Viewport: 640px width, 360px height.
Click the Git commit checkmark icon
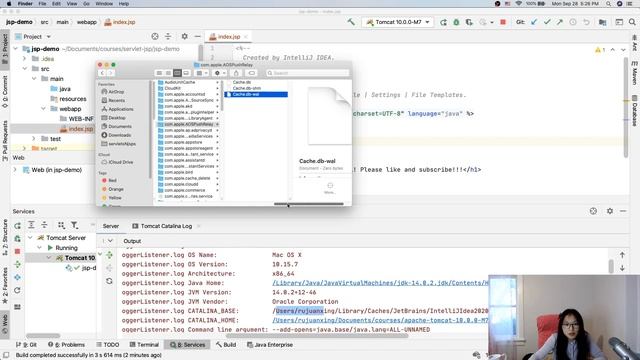coord(547,22)
